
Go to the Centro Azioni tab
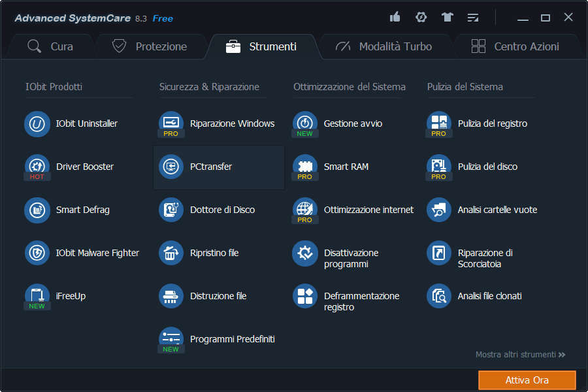coord(515,46)
